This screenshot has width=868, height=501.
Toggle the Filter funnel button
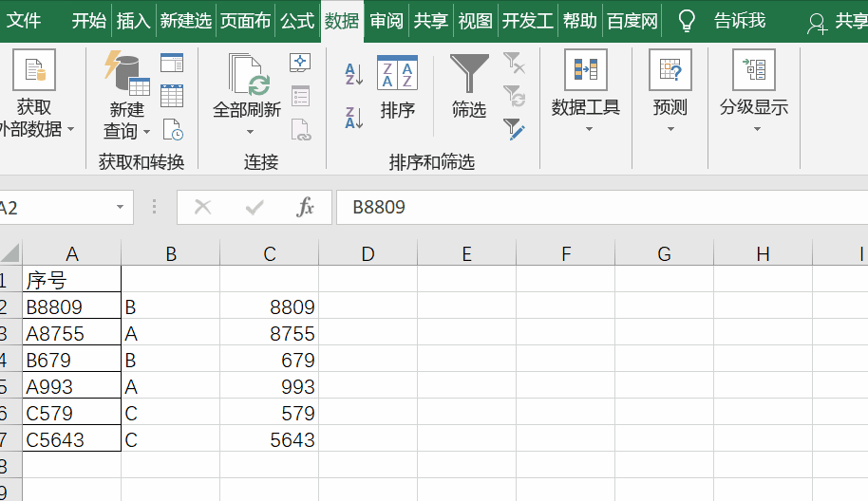point(469,85)
